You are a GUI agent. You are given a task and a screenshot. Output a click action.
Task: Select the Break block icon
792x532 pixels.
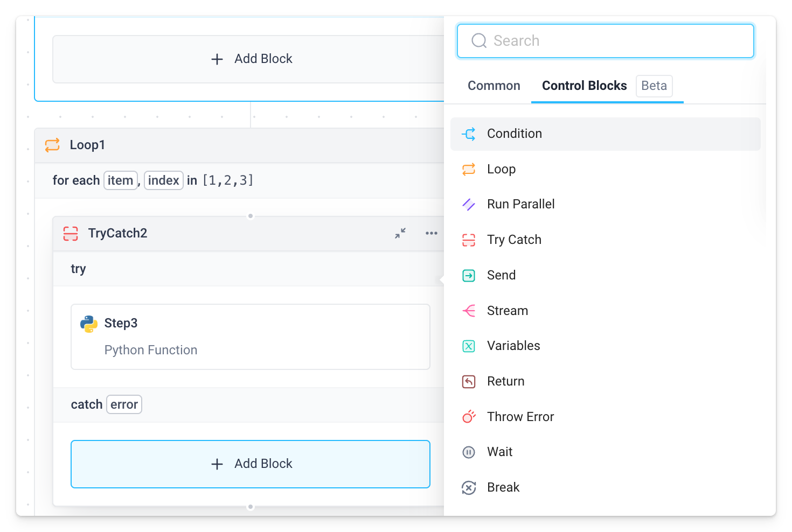[469, 488]
